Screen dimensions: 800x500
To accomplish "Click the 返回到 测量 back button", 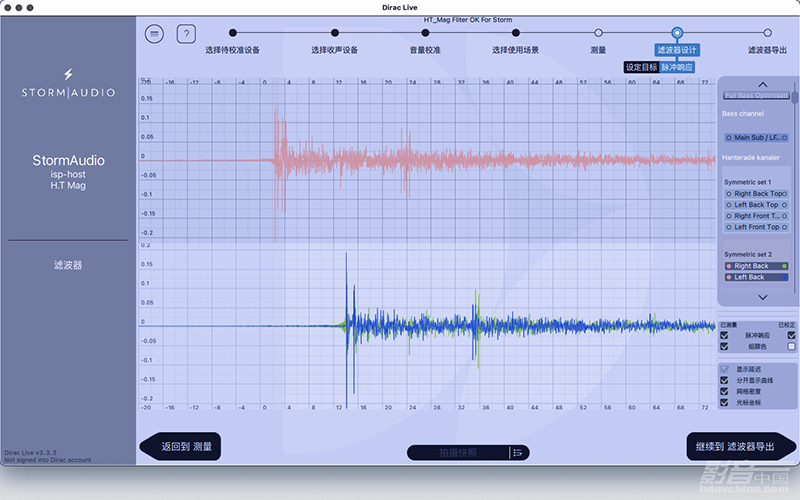I will point(180,446).
